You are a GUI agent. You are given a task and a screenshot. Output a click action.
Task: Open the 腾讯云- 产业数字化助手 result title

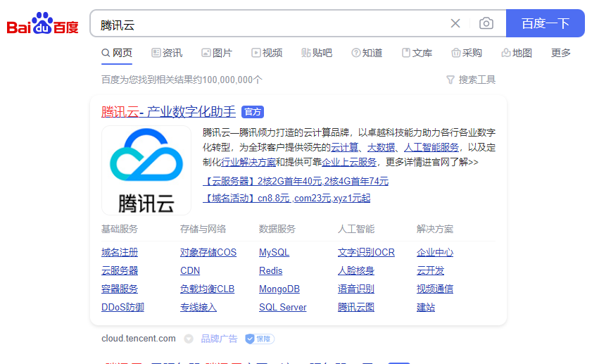168,112
